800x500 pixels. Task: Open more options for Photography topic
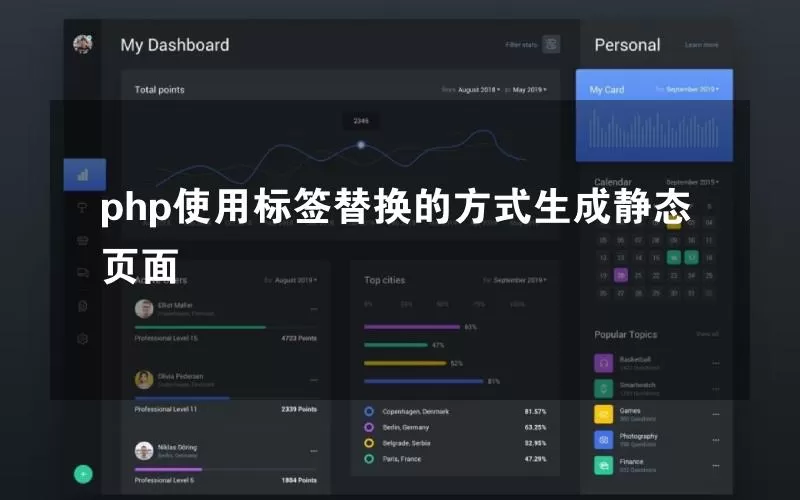coord(716,440)
